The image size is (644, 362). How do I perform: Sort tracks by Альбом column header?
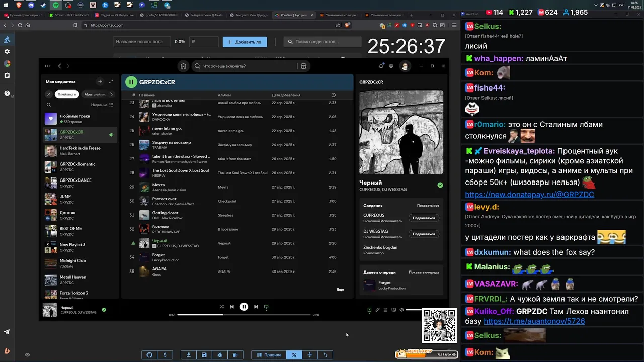[x=224, y=95]
